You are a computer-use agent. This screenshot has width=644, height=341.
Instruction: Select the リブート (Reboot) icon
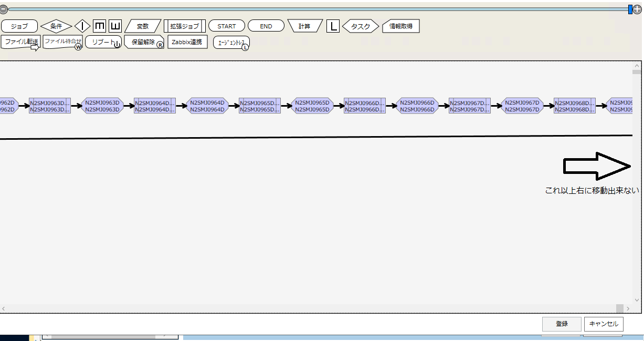click(103, 43)
